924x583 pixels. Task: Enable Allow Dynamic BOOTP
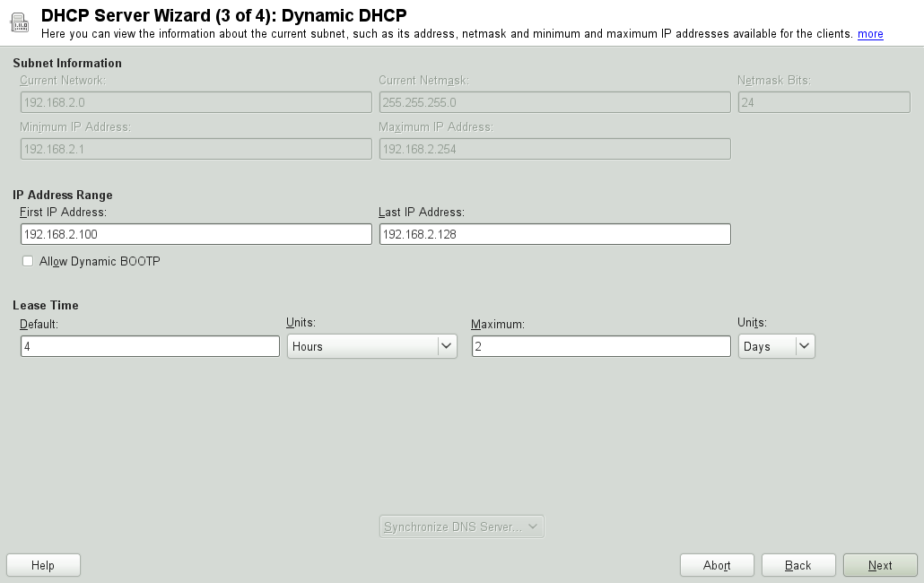click(27, 261)
